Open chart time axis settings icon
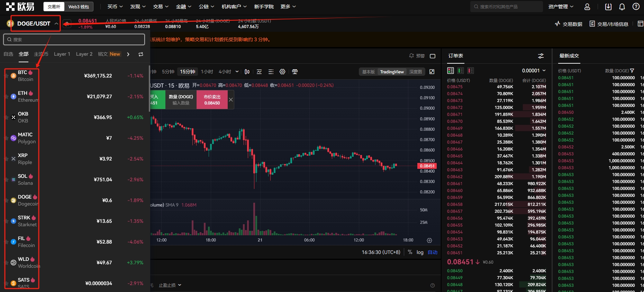 pos(429,240)
